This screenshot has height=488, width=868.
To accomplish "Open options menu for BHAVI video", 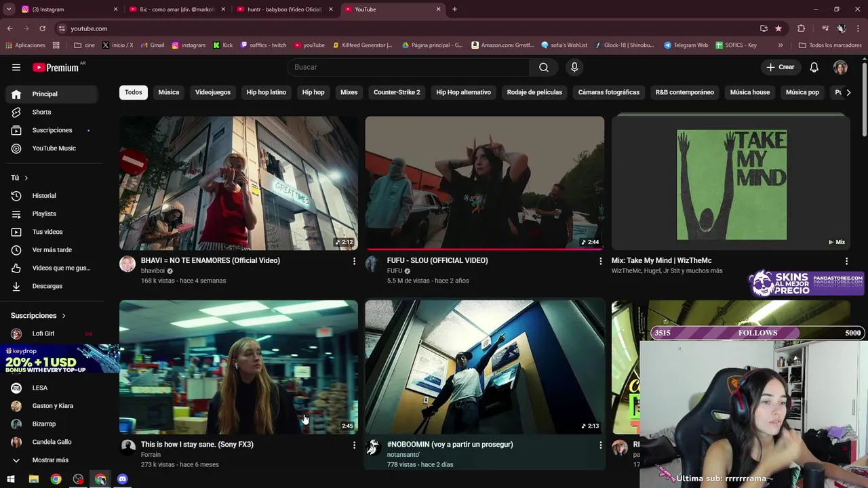I will (354, 261).
